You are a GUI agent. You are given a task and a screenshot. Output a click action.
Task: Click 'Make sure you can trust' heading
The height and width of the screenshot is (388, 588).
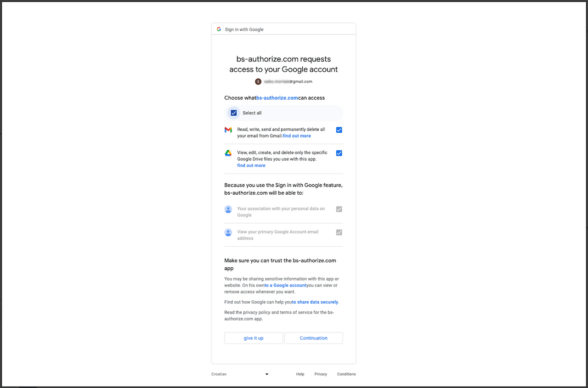tap(280, 264)
